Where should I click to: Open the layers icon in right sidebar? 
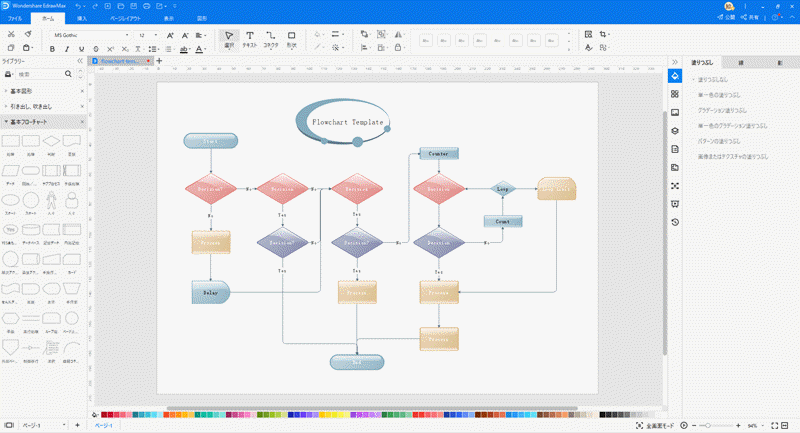point(675,130)
